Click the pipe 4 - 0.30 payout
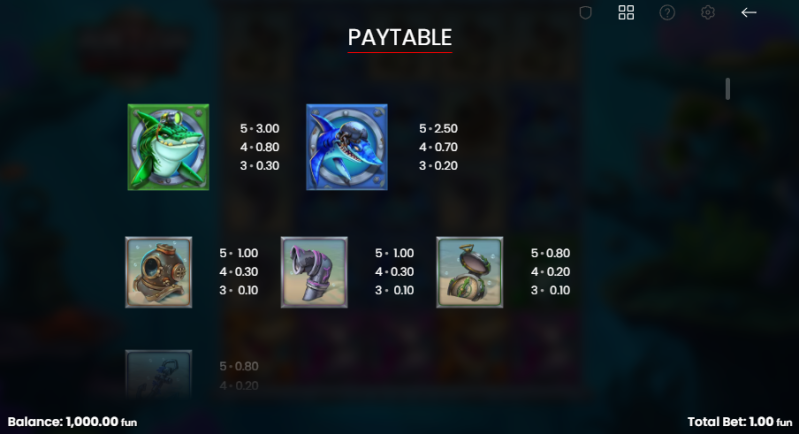Image resolution: width=799 pixels, height=434 pixels. 394,272
